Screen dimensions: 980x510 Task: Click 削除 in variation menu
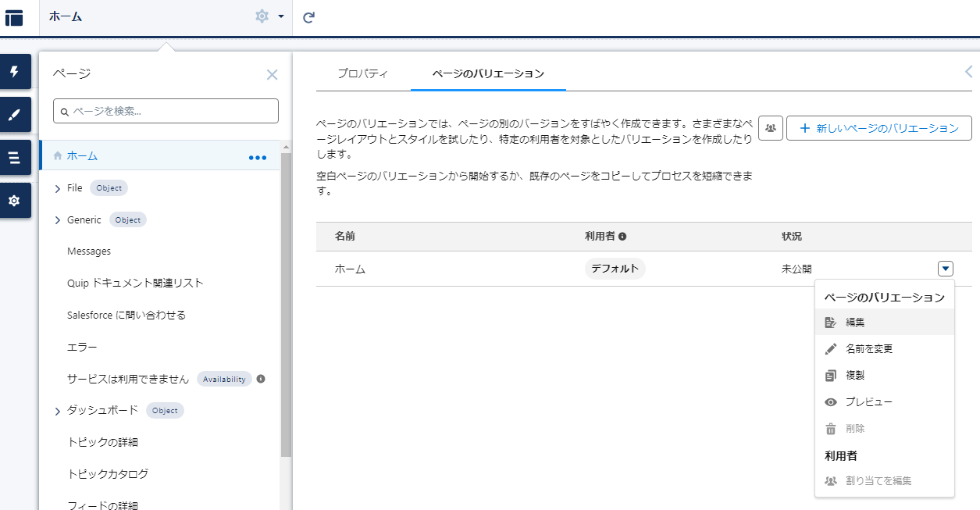885,428
